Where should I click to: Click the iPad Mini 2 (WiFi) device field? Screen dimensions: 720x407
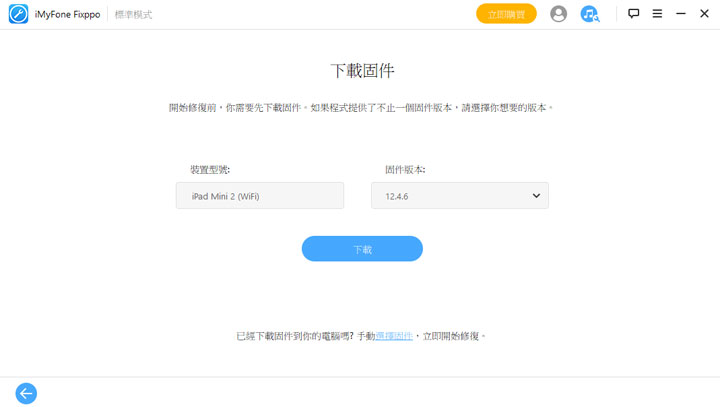[x=259, y=196]
